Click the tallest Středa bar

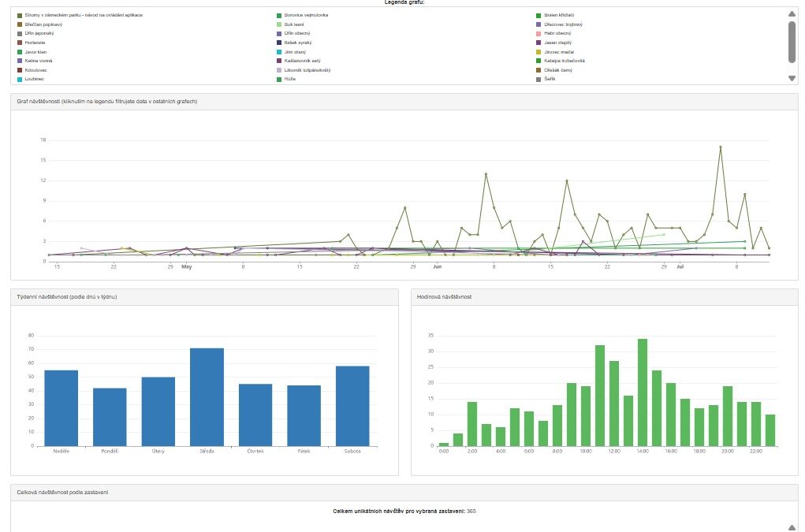[207, 397]
